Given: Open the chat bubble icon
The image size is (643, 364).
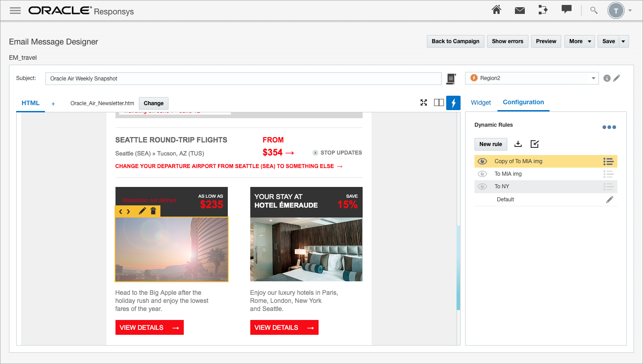Looking at the screenshot, I should (567, 9).
